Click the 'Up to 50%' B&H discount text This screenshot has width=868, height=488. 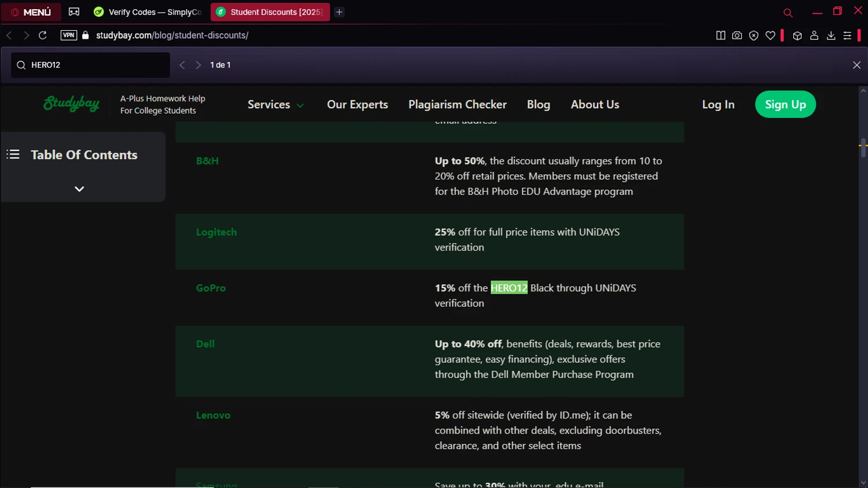(460, 161)
